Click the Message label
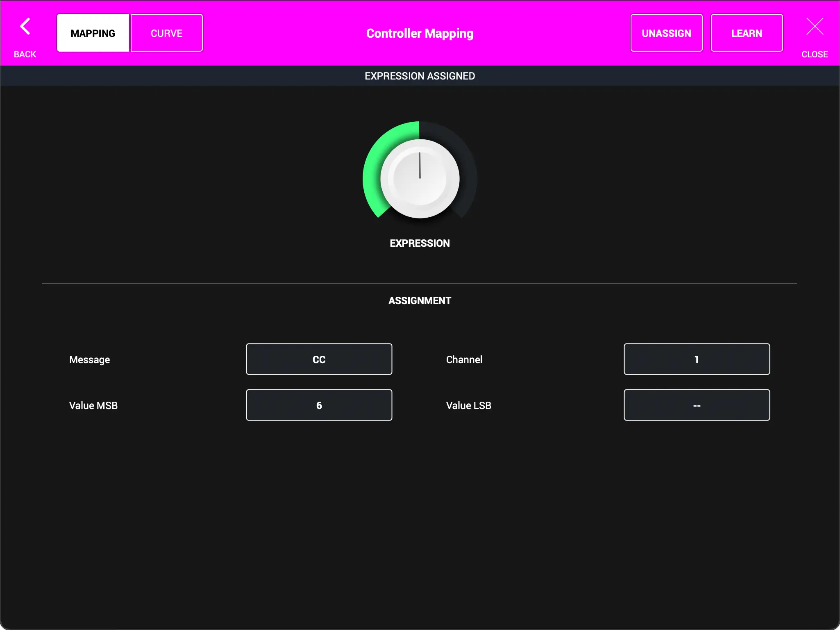This screenshot has width=840, height=630. (89, 360)
